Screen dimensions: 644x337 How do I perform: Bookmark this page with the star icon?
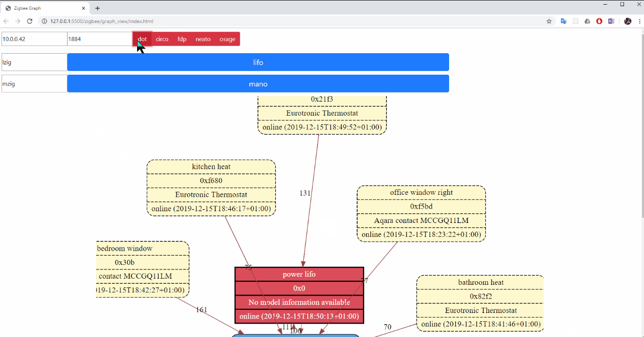(549, 21)
